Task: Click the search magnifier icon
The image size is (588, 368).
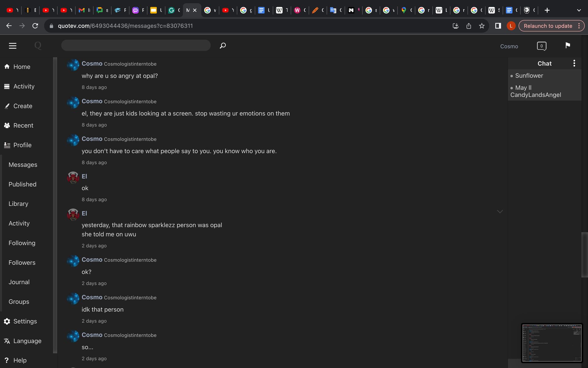Action: [x=223, y=46]
